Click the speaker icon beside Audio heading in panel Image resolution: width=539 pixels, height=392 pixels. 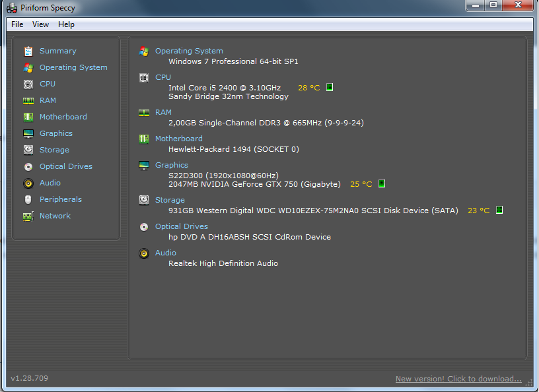tap(144, 253)
